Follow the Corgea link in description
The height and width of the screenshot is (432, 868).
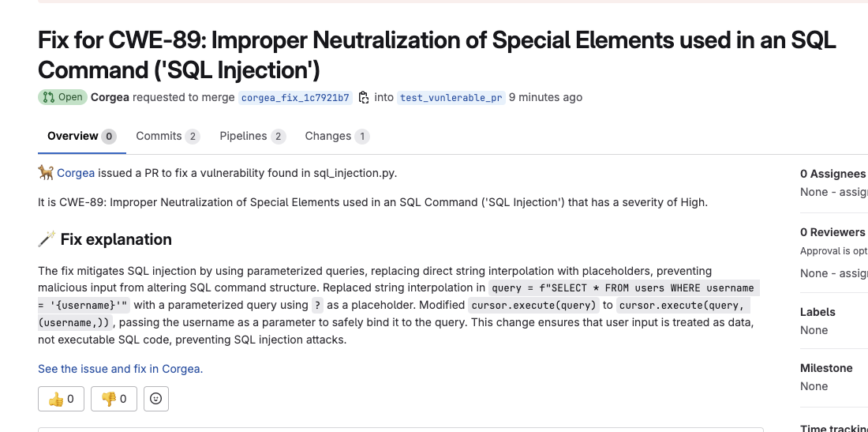(x=76, y=173)
